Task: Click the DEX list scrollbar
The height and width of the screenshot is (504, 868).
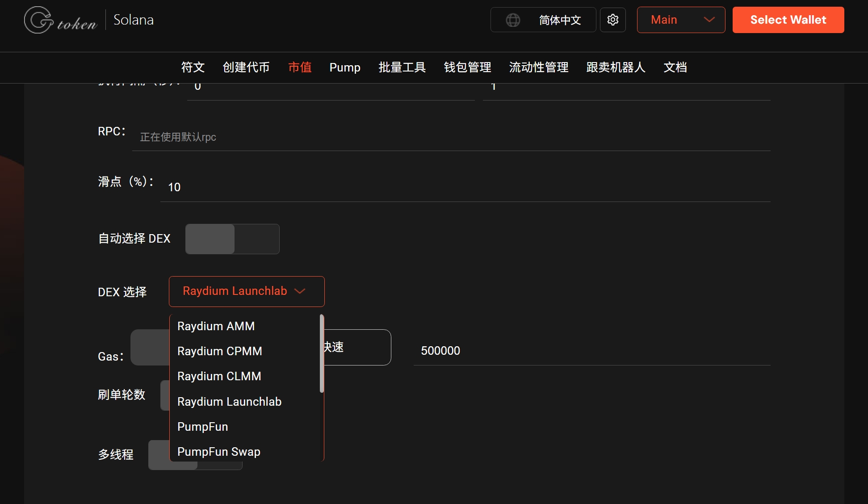Action: coord(322,353)
